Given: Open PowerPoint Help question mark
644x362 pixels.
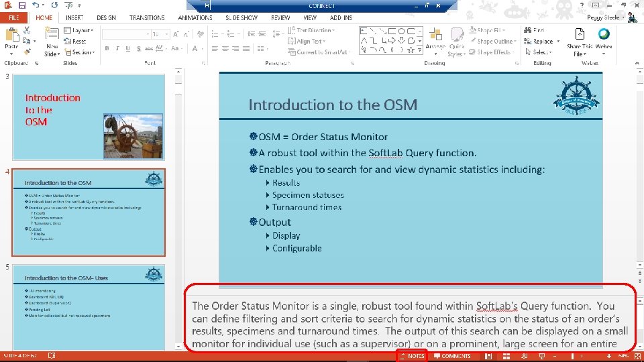Looking at the screenshot, I should click(582, 5).
